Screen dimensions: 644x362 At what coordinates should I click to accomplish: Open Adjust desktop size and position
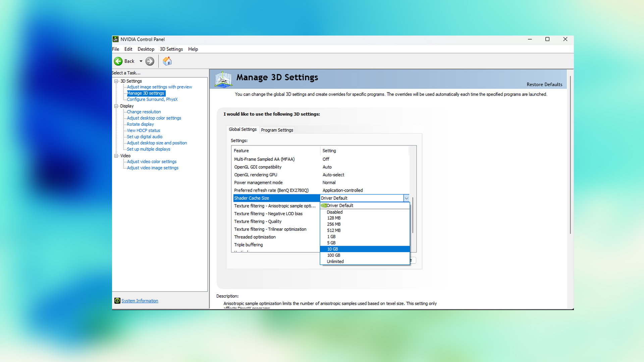(157, 143)
